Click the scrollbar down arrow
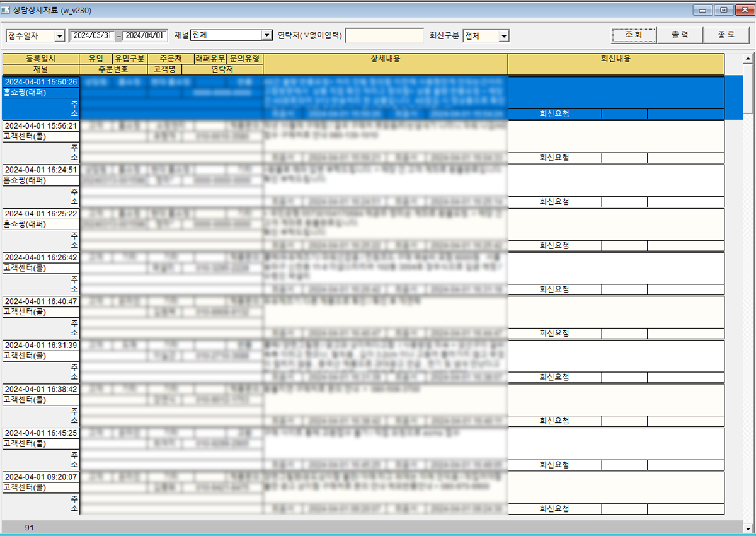756x536 pixels. [748, 527]
